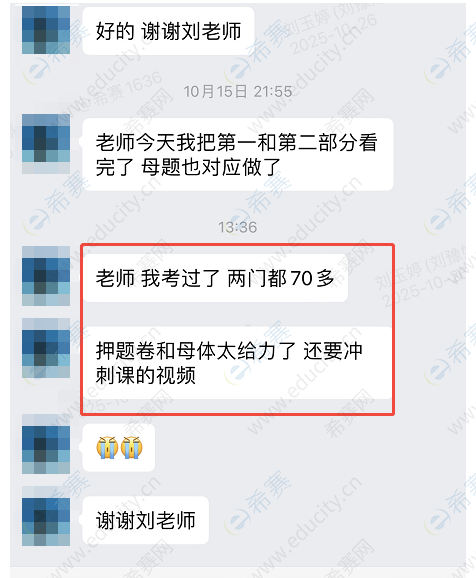Click the first crying face emoji
Viewport: 476px width, 578px height.
[x=107, y=448]
